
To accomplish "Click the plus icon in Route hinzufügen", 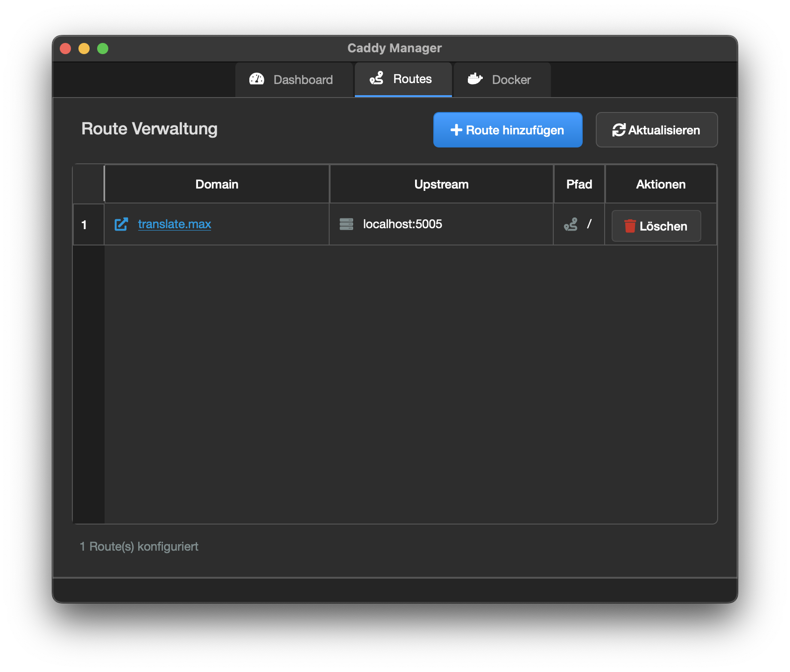I will [456, 130].
